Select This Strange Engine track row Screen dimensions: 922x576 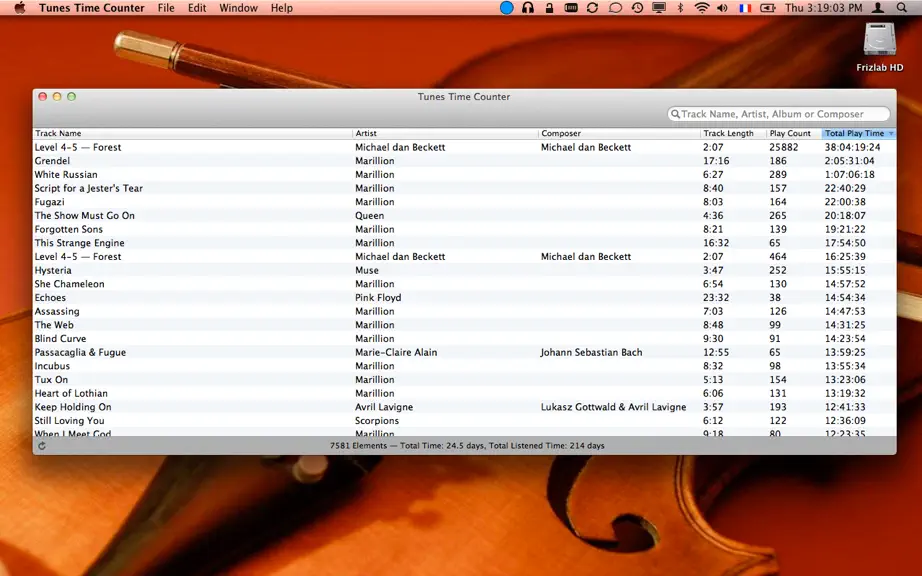pyautogui.click(x=465, y=243)
